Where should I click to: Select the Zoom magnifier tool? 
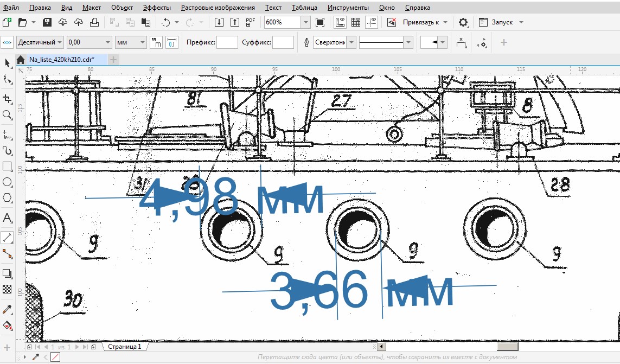(7, 115)
